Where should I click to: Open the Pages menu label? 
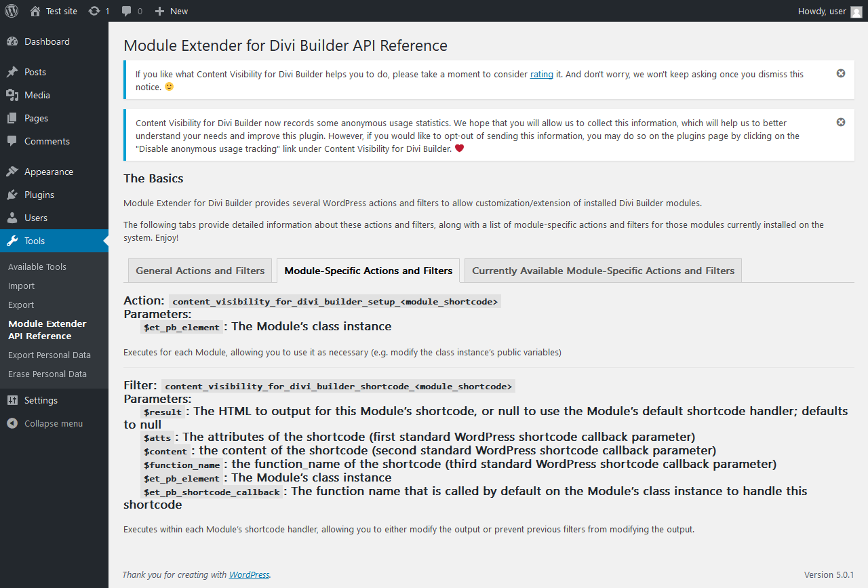click(36, 118)
